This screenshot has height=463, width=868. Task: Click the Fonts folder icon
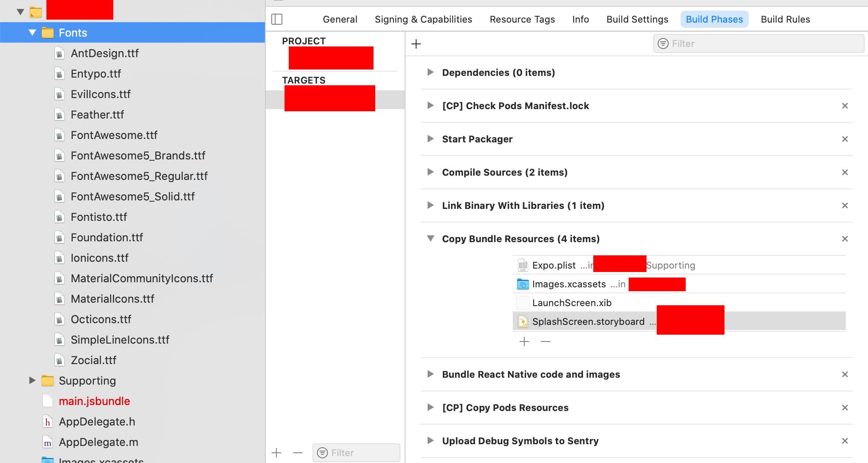[x=48, y=32]
